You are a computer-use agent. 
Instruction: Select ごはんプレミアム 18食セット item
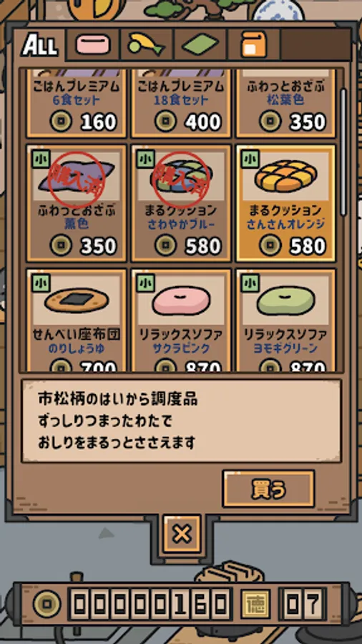(181, 104)
